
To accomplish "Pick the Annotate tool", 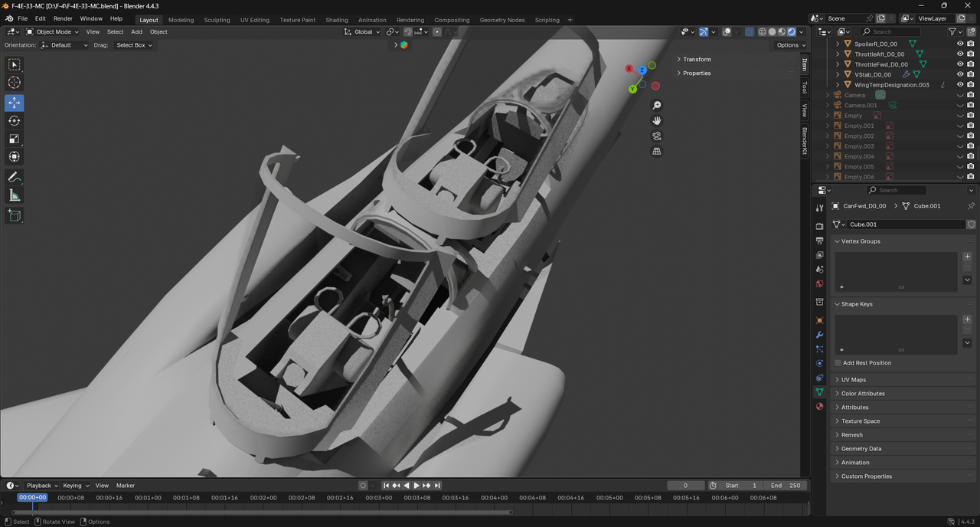I will coord(14,177).
